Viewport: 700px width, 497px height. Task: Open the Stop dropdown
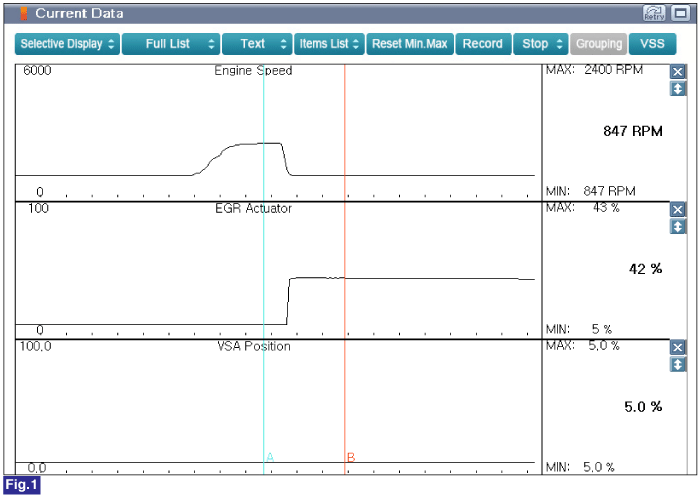(x=541, y=44)
